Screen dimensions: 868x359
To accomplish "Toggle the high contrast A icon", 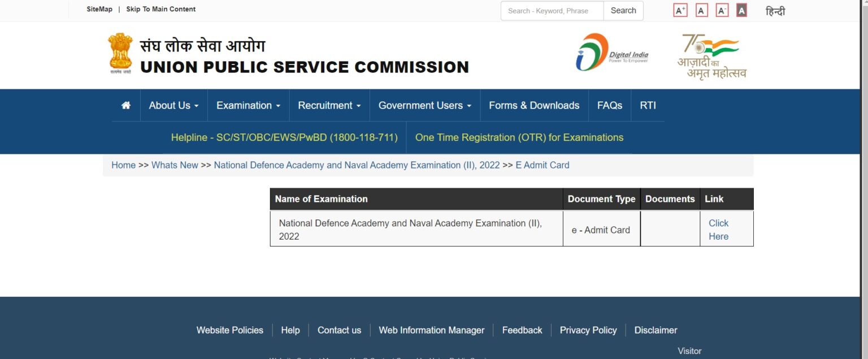I will [740, 10].
